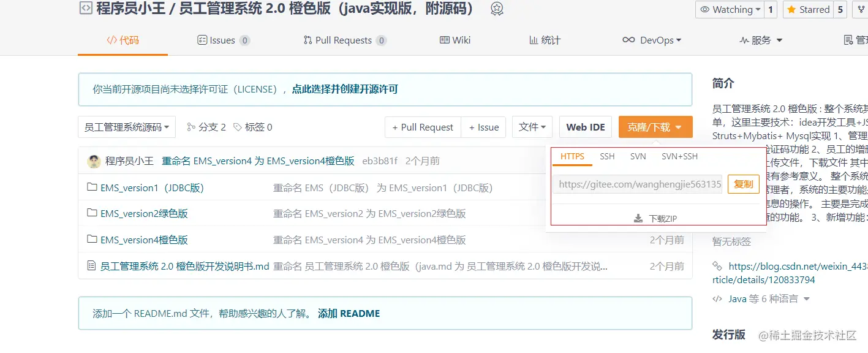
Task: Click the 发行版 heading
Action: (729, 334)
